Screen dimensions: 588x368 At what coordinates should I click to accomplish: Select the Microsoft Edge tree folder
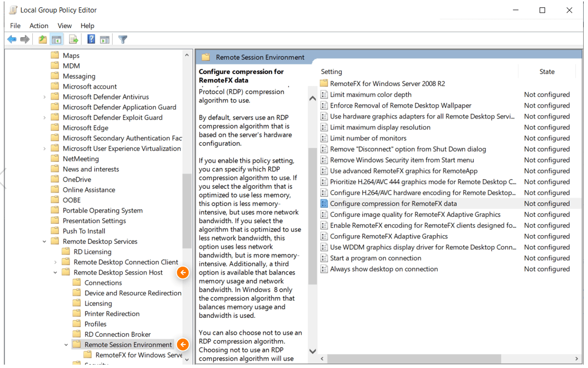click(86, 128)
